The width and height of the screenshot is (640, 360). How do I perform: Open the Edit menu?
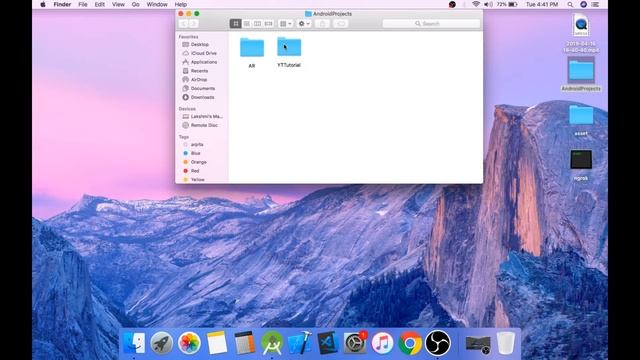coord(100,4)
